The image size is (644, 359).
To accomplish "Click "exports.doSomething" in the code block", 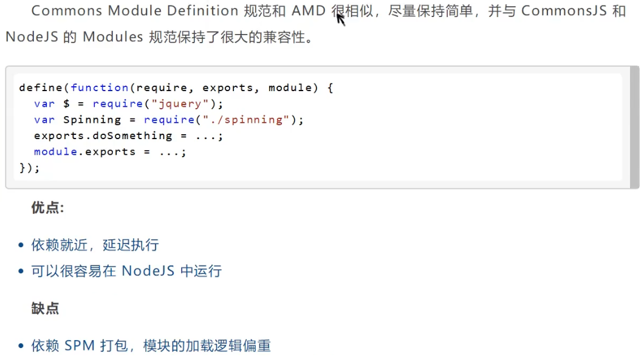I will tap(103, 135).
